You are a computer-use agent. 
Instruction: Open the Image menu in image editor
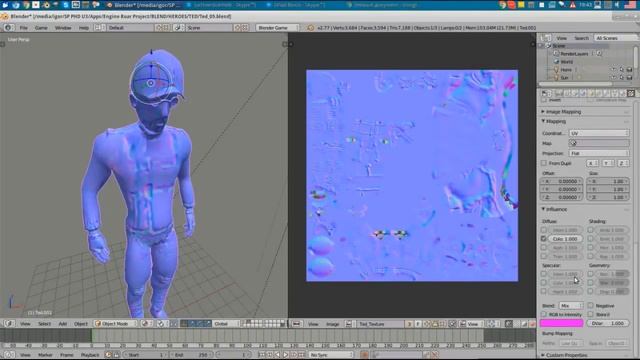(x=332, y=324)
